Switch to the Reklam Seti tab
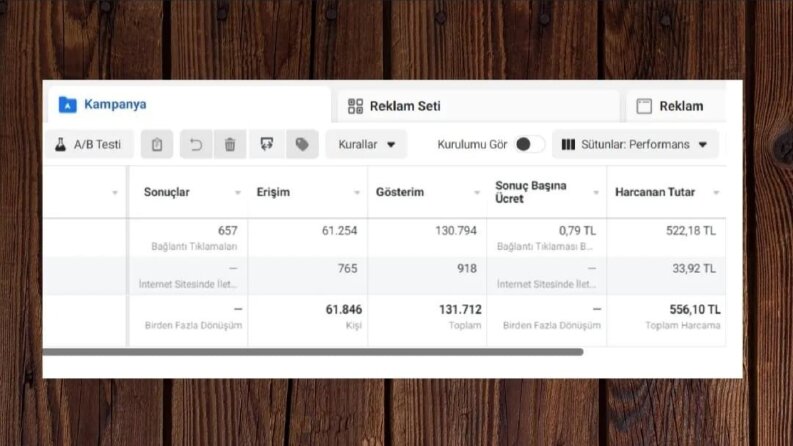Image resolution: width=793 pixels, height=446 pixels. [x=478, y=106]
